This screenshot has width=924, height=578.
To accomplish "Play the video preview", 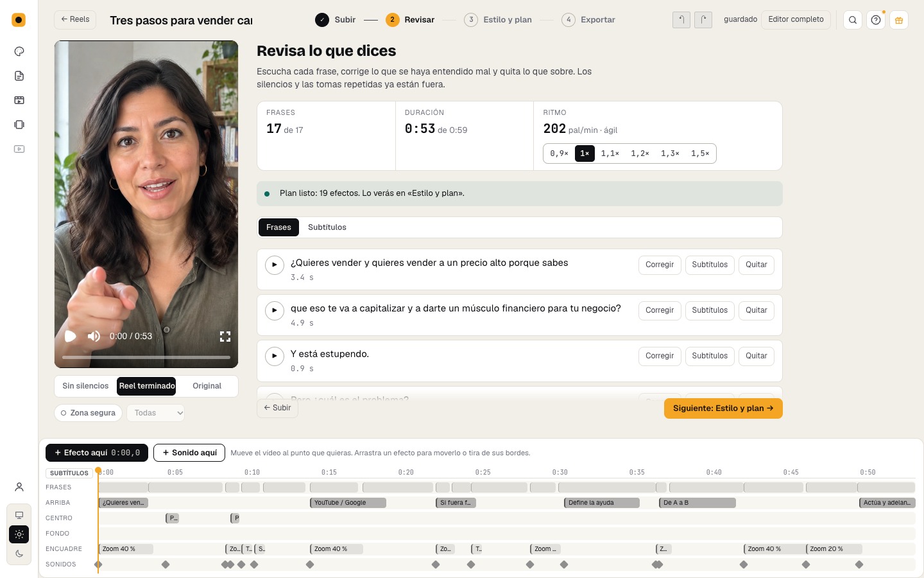I will tap(71, 336).
